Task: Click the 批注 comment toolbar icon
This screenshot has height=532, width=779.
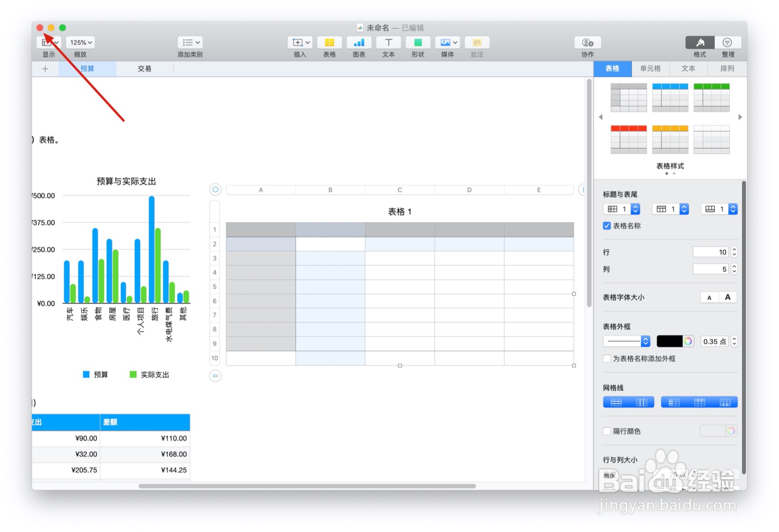Action: (477, 42)
